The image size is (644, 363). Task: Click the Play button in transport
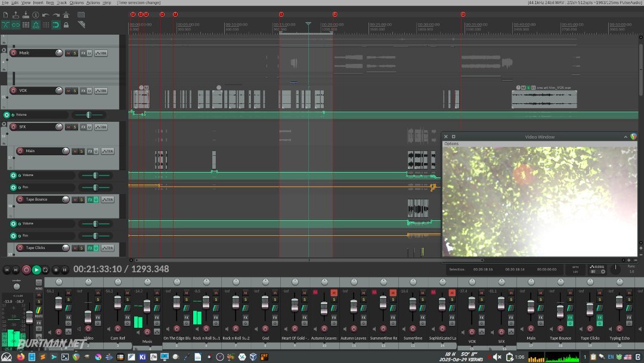(36, 270)
